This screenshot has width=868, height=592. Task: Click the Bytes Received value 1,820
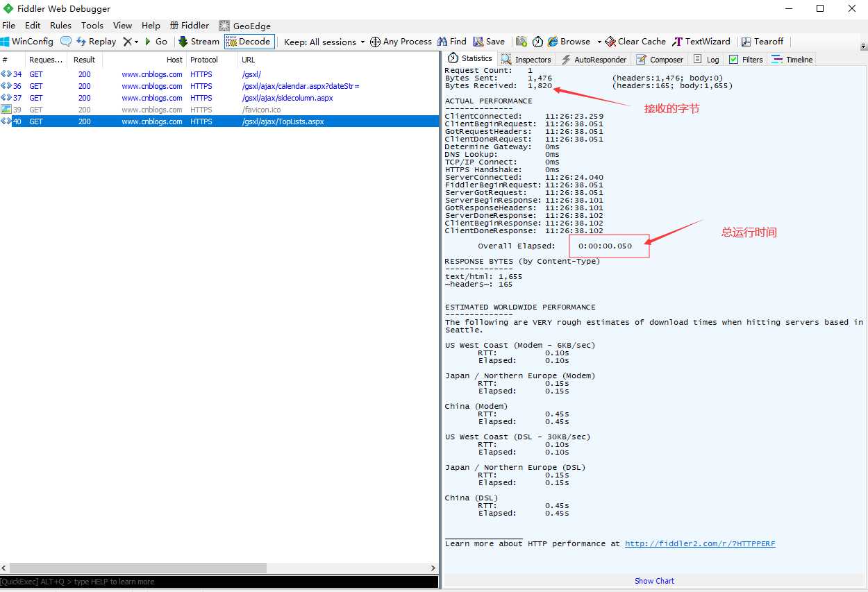coord(540,86)
